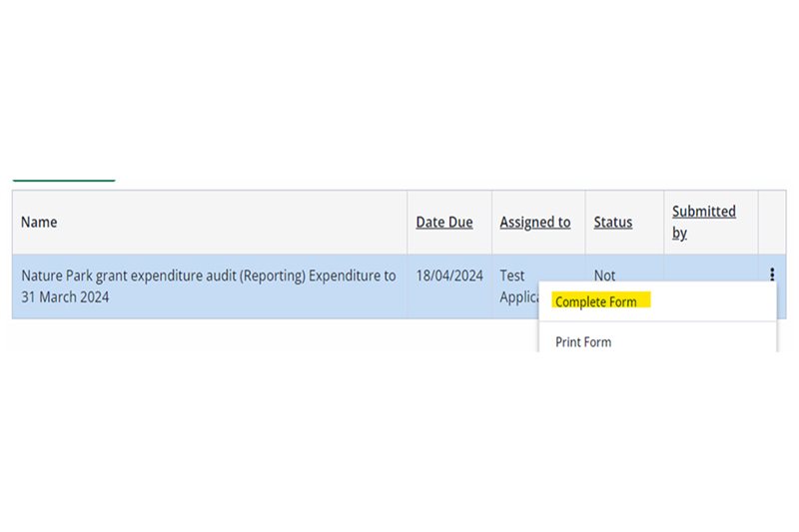Sort the table by Date Due header
Image resolution: width=799 pixels, height=532 pixels.
[x=444, y=223]
